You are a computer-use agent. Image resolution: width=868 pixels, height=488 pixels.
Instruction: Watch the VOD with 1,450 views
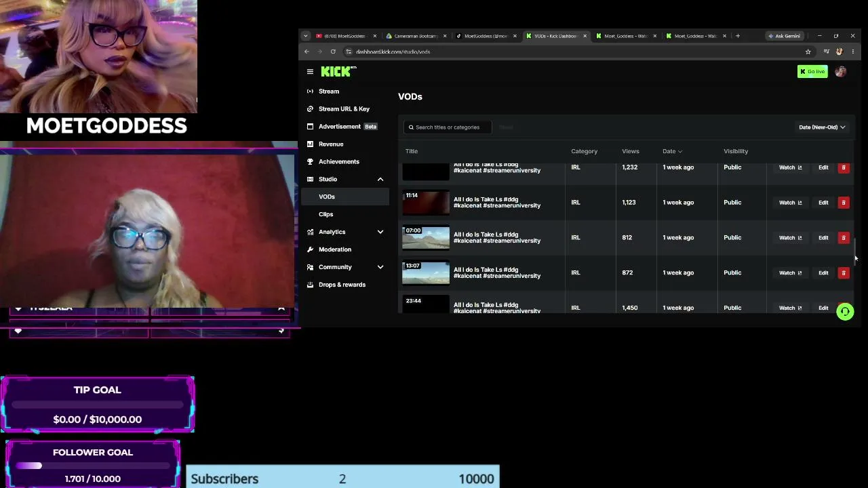(790, 308)
